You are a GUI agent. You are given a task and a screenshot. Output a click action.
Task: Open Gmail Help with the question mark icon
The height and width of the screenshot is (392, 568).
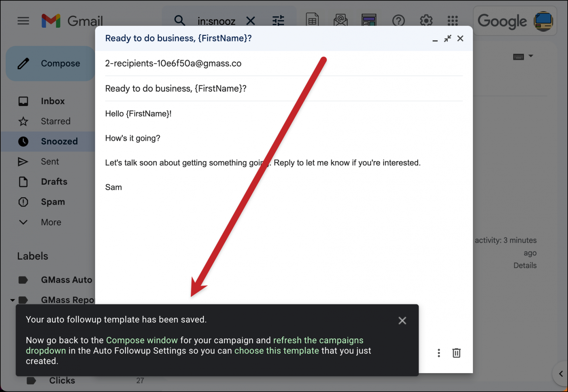coord(399,21)
